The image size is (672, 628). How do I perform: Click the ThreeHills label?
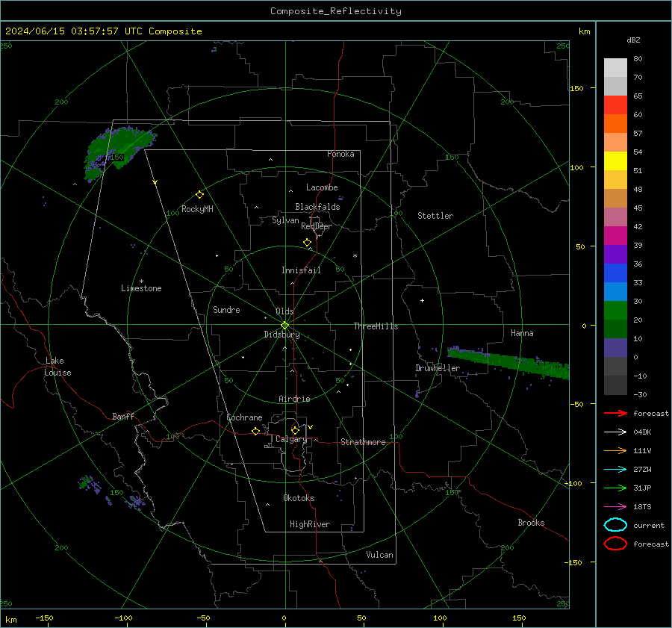point(376,326)
